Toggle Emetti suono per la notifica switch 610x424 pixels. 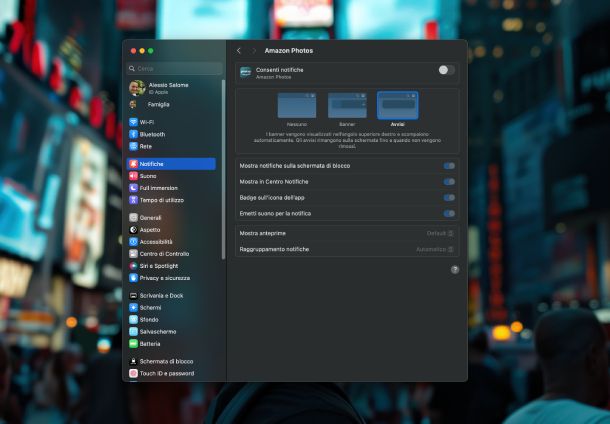(x=449, y=214)
